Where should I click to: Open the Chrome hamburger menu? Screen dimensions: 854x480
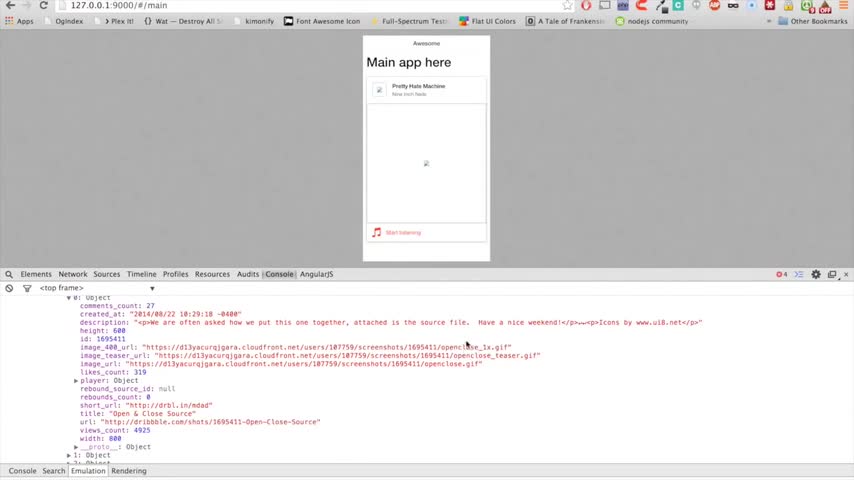[843, 5]
